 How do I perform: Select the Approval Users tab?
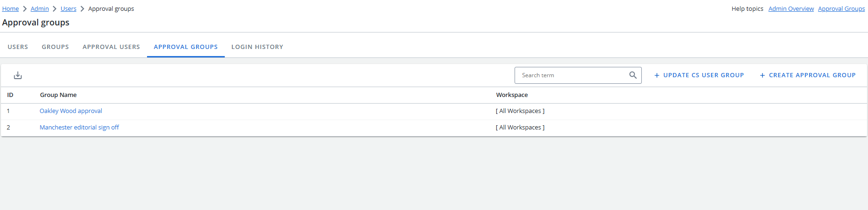[111, 47]
